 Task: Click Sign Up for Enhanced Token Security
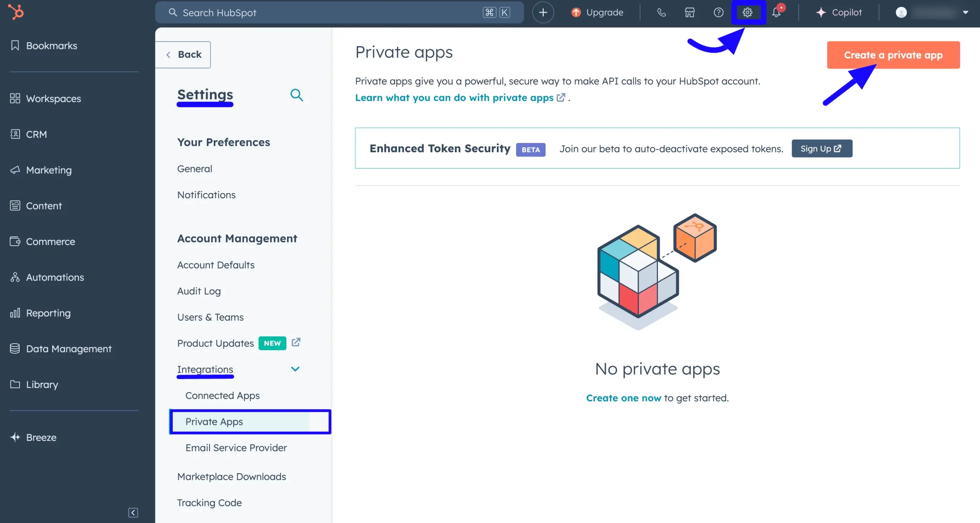(x=822, y=149)
